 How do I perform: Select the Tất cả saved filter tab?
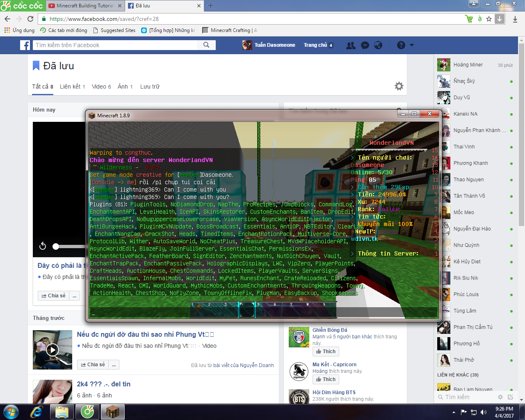point(43,87)
